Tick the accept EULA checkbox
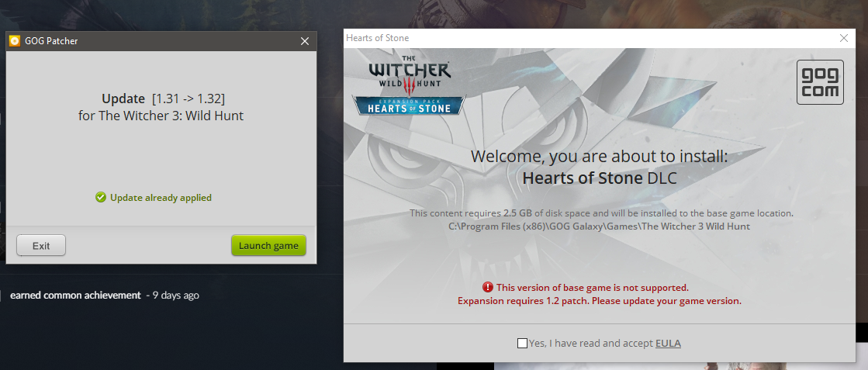Image resolution: width=868 pixels, height=370 pixels. pos(522,343)
